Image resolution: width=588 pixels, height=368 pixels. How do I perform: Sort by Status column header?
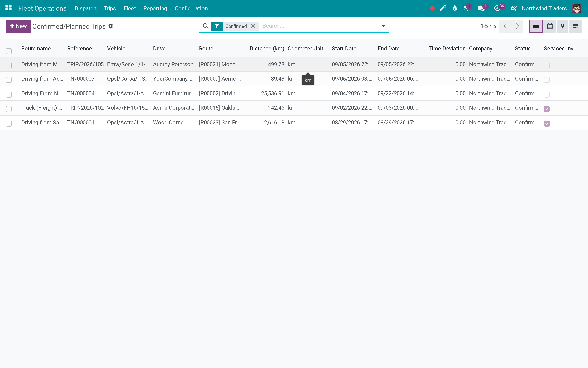523,48
